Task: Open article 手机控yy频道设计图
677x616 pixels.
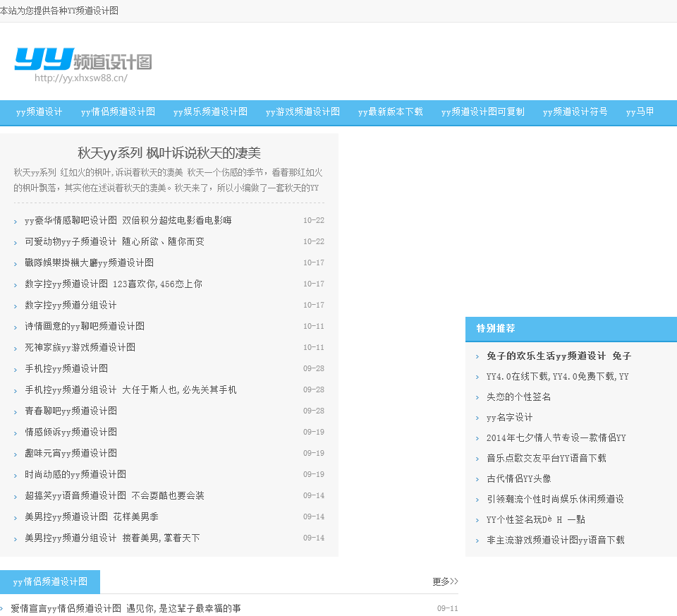Action: pyautogui.click(x=66, y=368)
